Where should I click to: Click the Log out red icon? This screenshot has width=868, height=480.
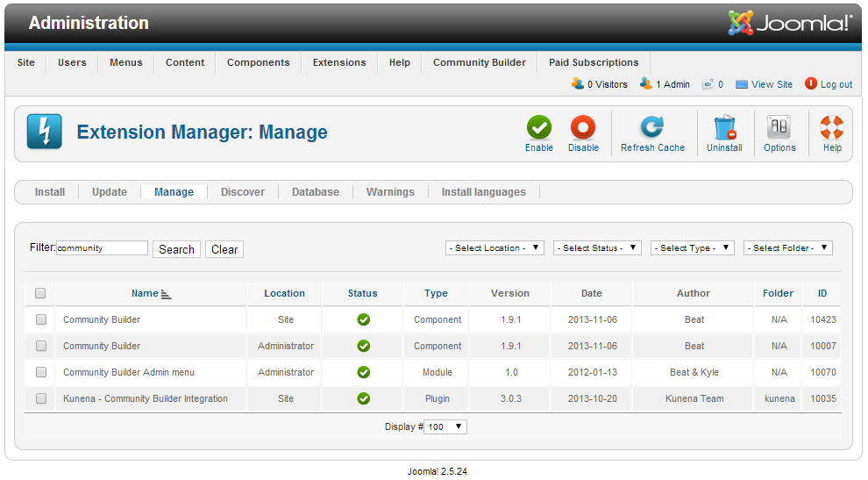(x=811, y=83)
